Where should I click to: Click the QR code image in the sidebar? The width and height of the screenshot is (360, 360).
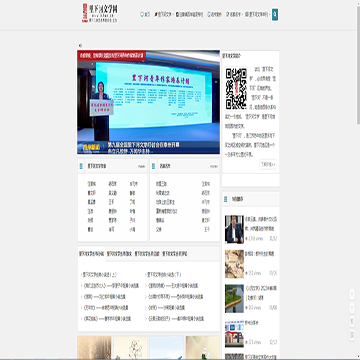click(236, 89)
